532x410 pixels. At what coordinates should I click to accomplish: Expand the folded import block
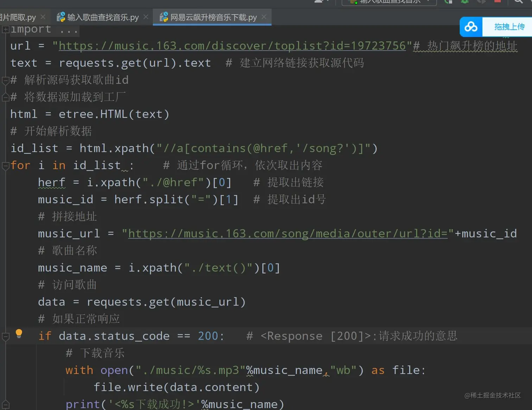[x=5, y=30]
